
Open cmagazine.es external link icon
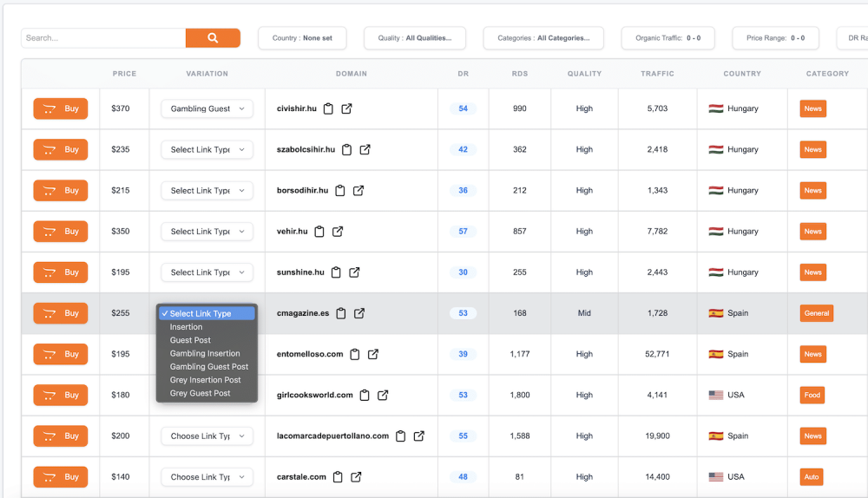(x=359, y=313)
